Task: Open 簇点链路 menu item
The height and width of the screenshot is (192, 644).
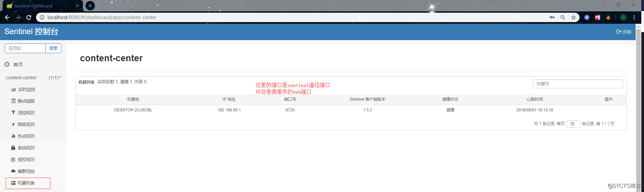Action: [x=26, y=101]
